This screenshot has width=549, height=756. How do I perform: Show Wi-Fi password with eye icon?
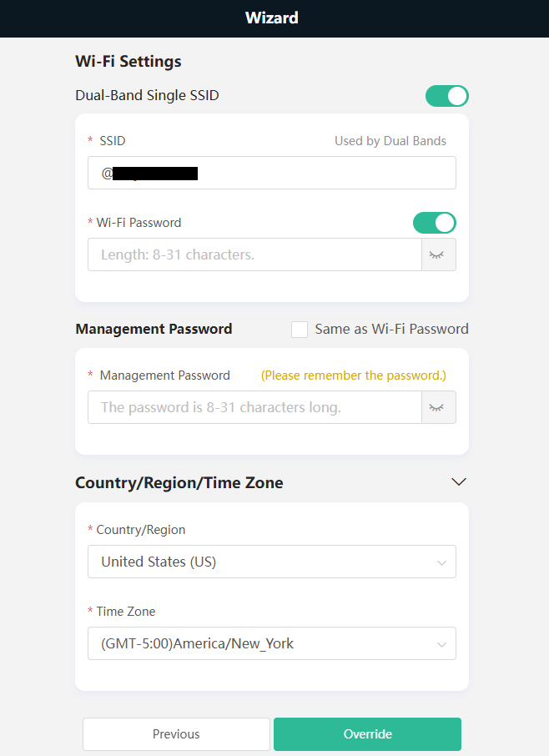coord(438,255)
